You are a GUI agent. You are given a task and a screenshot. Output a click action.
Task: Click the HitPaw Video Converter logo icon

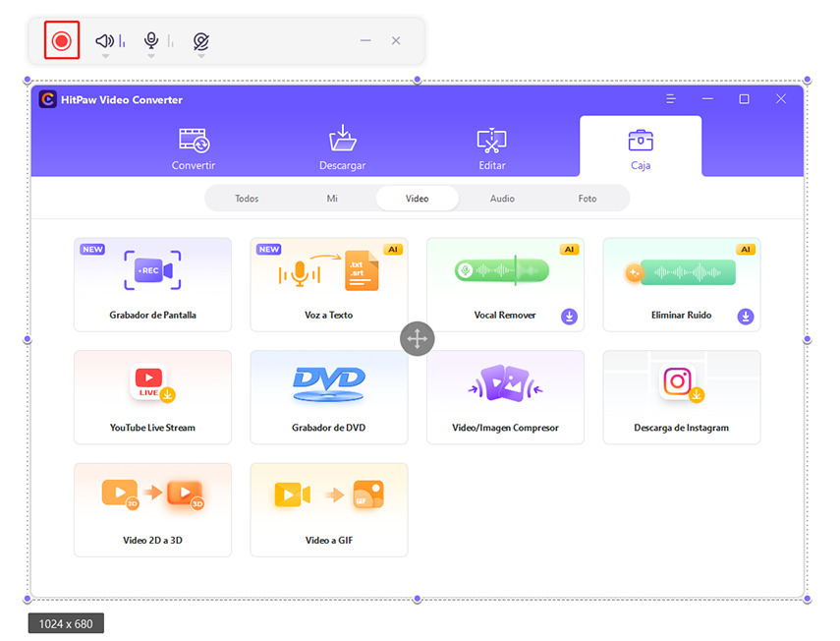pyautogui.click(x=48, y=99)
